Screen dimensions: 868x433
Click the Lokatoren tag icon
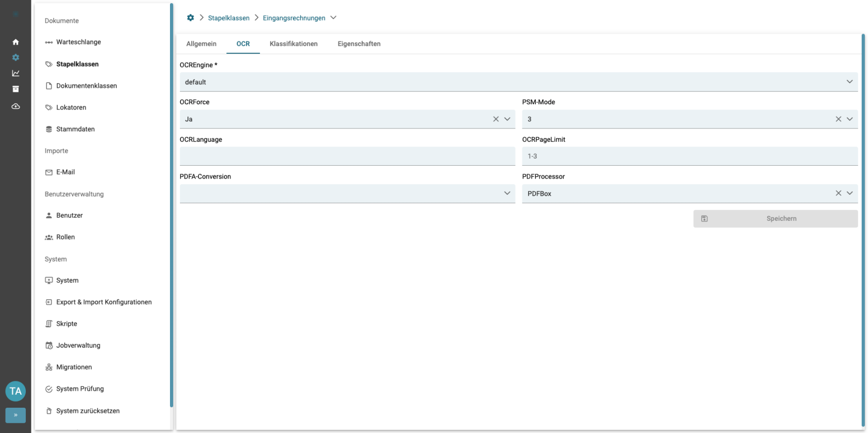49,107
